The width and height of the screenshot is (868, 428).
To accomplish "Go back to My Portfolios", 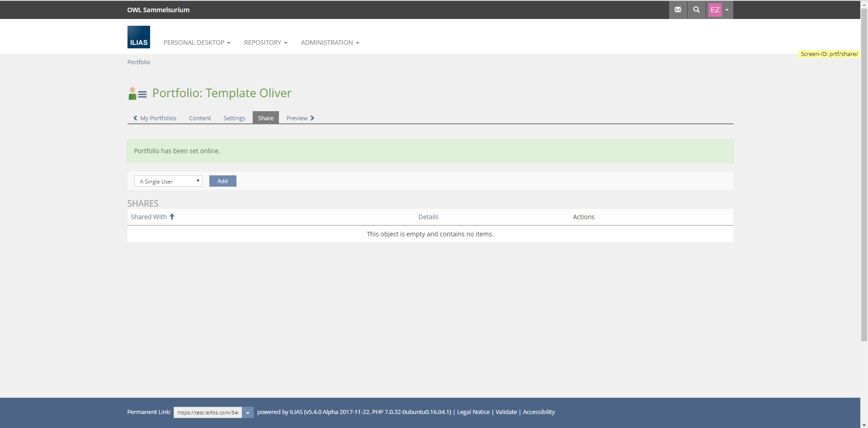I will pos(155,118).
